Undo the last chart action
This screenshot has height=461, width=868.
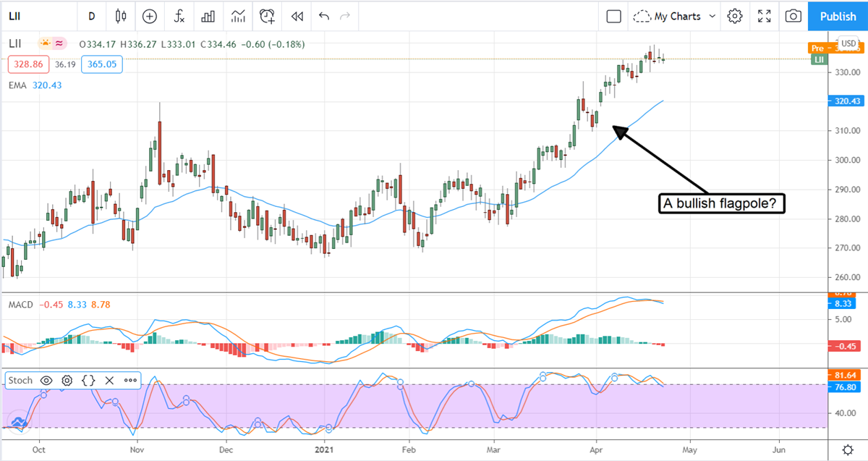click(x=323, y=16)
